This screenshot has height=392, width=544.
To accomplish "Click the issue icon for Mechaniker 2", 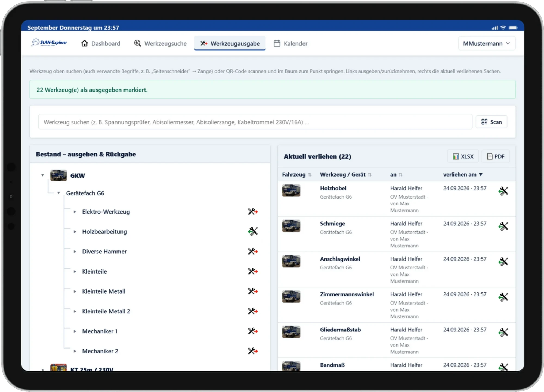I will tap(253, 351).
